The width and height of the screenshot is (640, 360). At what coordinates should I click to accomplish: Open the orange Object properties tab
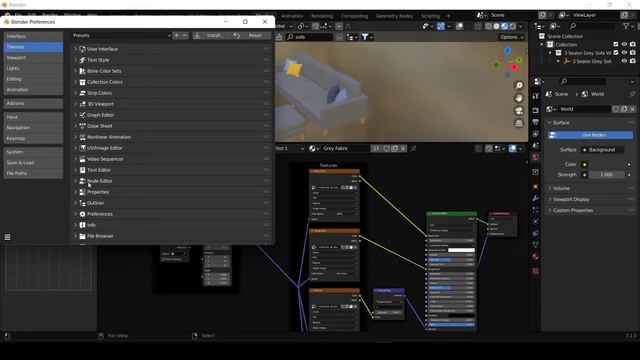coord(536,187)
